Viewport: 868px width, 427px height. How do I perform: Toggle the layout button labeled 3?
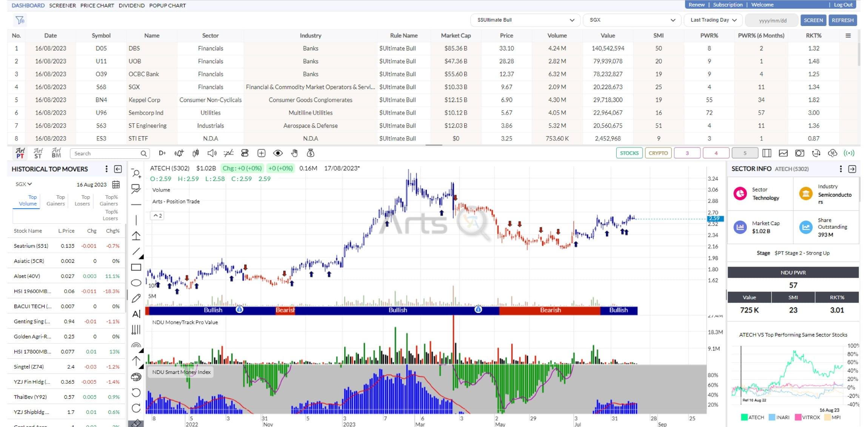click(687, 153)
